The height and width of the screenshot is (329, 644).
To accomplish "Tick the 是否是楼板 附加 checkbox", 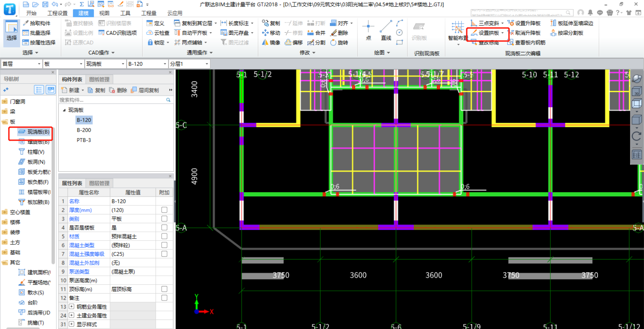I will tap(164, 227).
